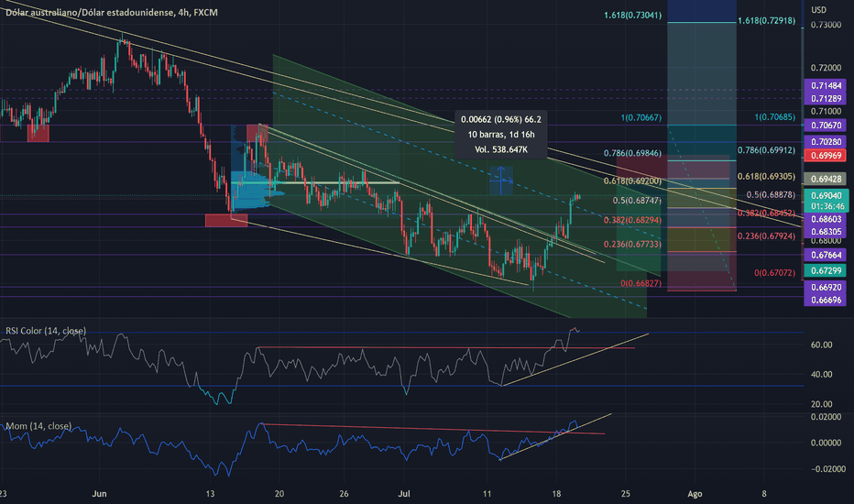
Task: Click the 0.71484 price tag
Action: pos(825,85)
